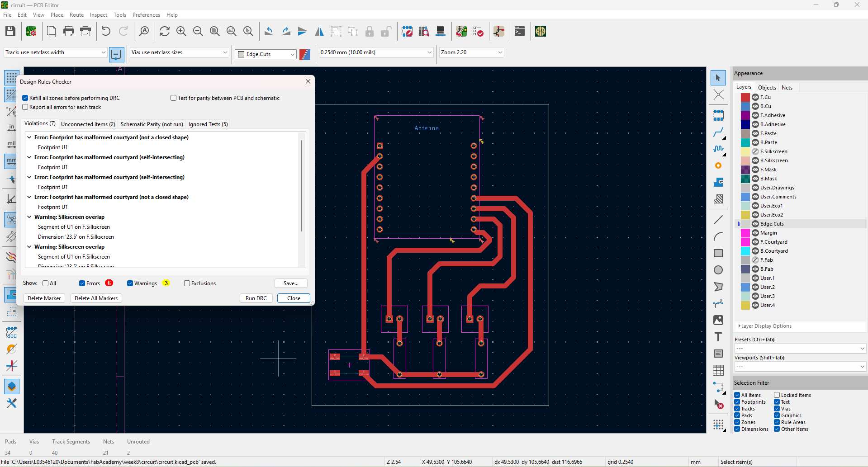Select the Add text tool
This screenshot has height=467, width=868.
click(x=718, y=337)
